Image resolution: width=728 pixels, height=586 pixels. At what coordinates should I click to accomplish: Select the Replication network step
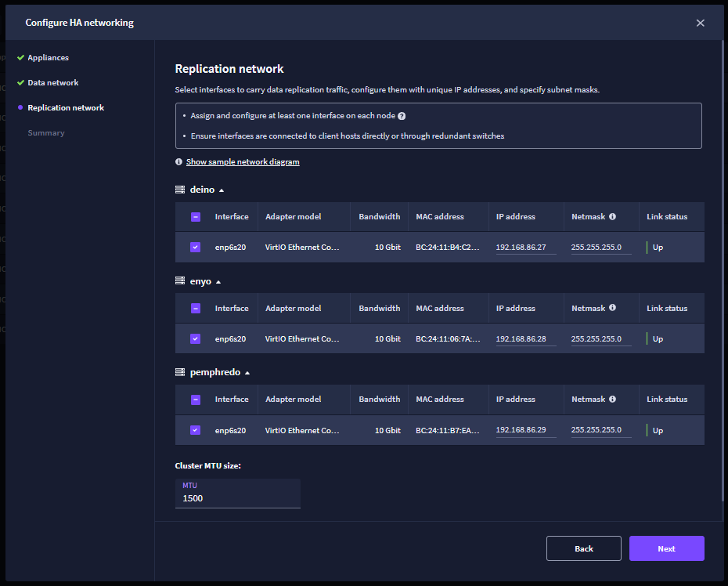pos(66,108)
